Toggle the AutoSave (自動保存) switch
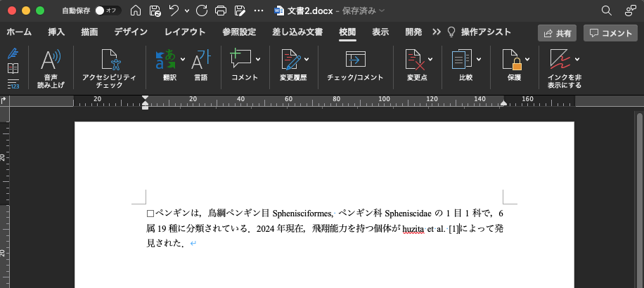Screen dimensions: 644x288 [107, 11]
